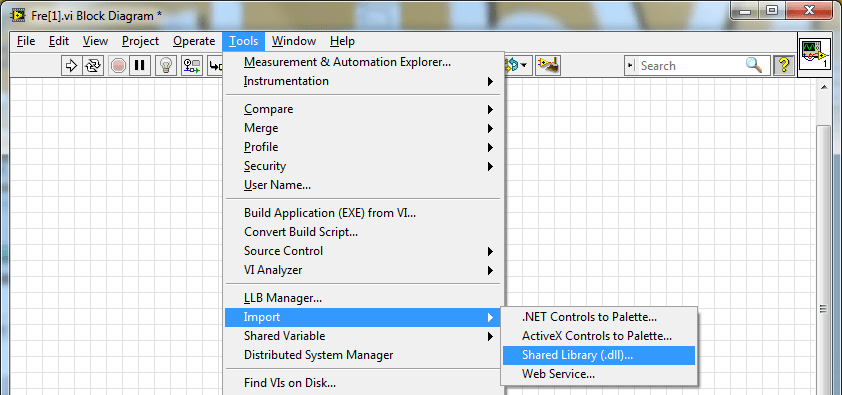Open the Operate menu

coord(194,41)
